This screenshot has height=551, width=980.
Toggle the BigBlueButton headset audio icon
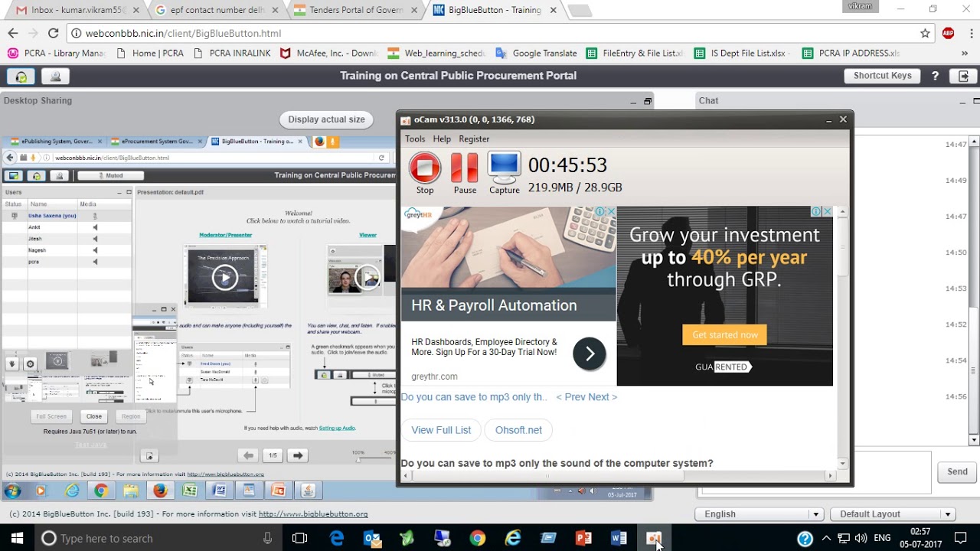(x=21, y=77)
